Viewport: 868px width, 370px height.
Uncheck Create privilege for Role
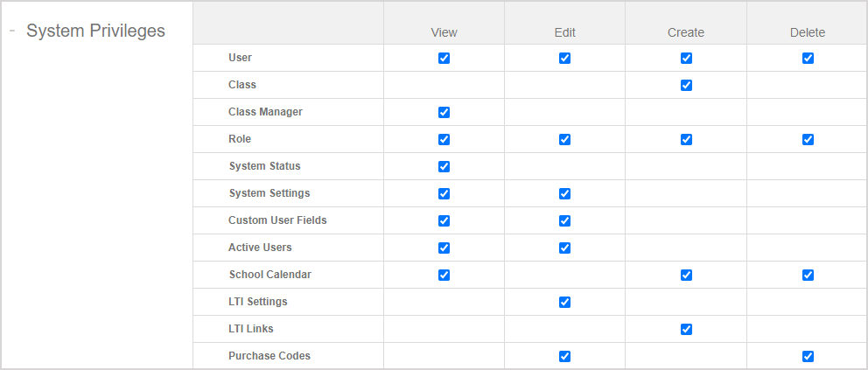[686, 140]
